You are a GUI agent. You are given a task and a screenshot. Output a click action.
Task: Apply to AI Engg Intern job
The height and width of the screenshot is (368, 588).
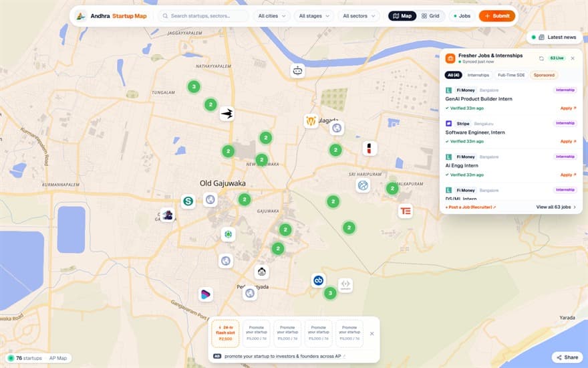(568, 175)
